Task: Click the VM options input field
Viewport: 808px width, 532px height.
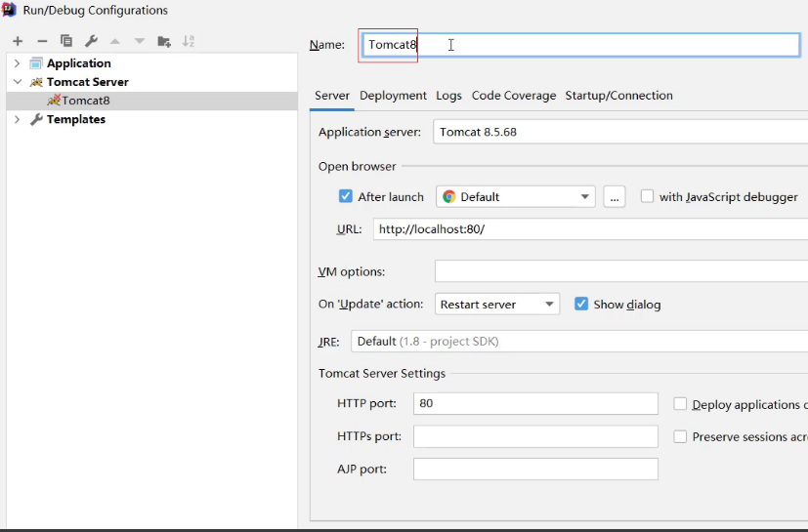Action: (621, 271)
